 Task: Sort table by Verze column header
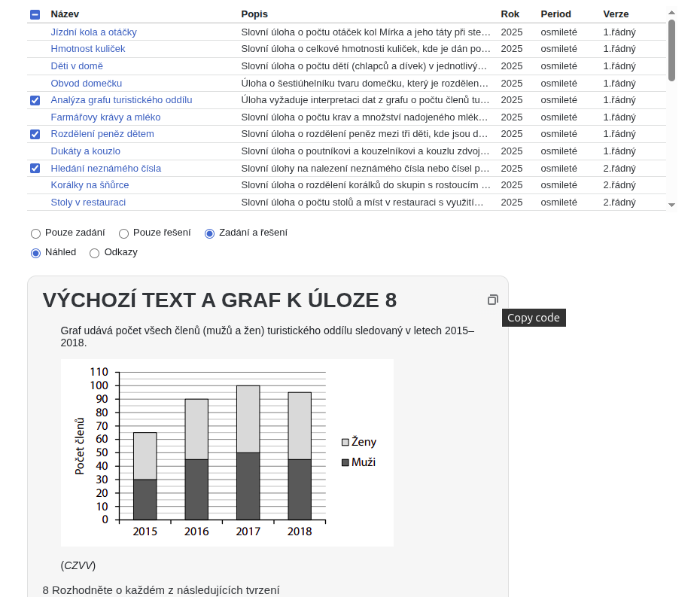coord(615,14)
